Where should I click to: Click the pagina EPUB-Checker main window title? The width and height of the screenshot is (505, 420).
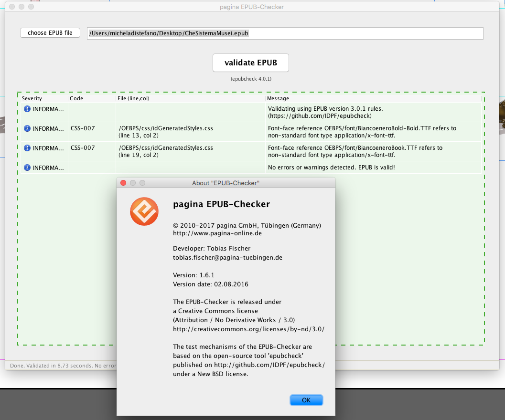pos(252,7)
